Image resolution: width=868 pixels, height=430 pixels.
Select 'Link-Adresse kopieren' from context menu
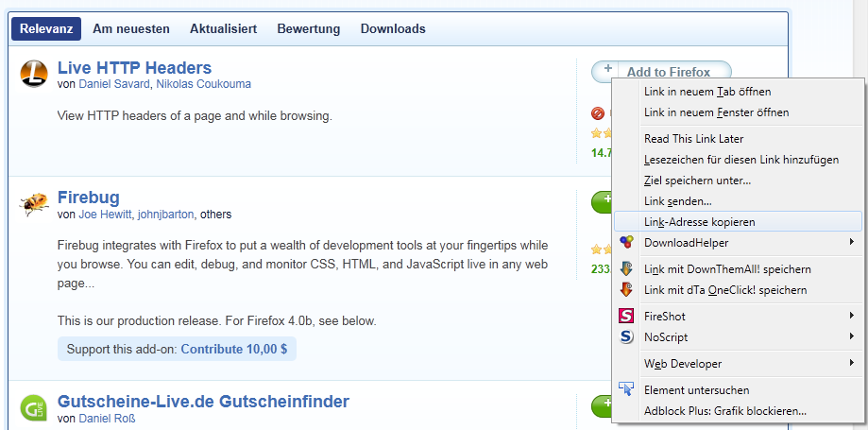click(x=699, y=221)
